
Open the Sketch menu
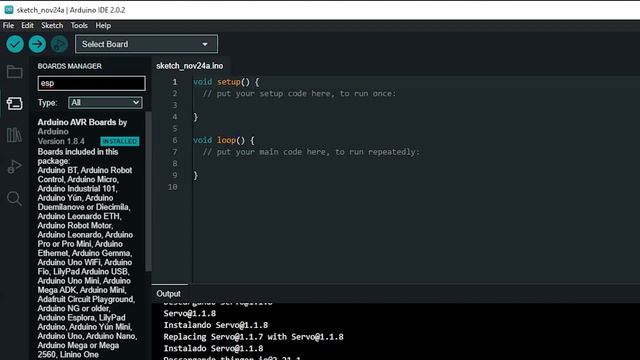click(52, 25)
